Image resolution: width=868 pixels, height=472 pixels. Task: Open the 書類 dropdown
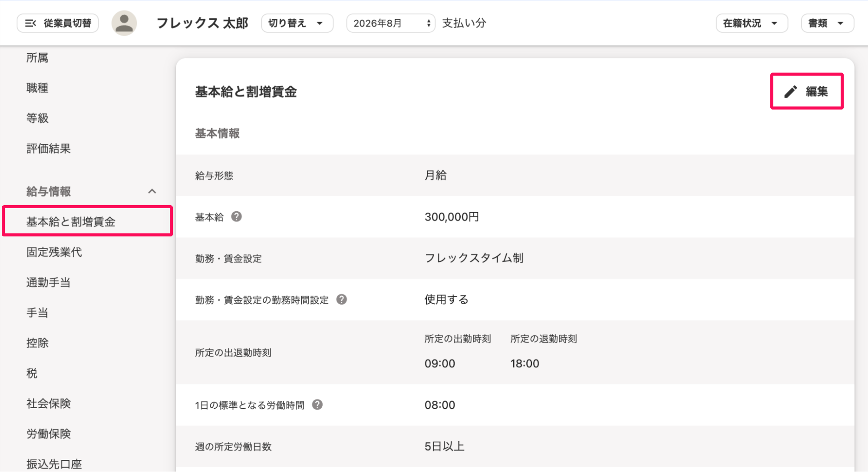(x=827, y=23)
